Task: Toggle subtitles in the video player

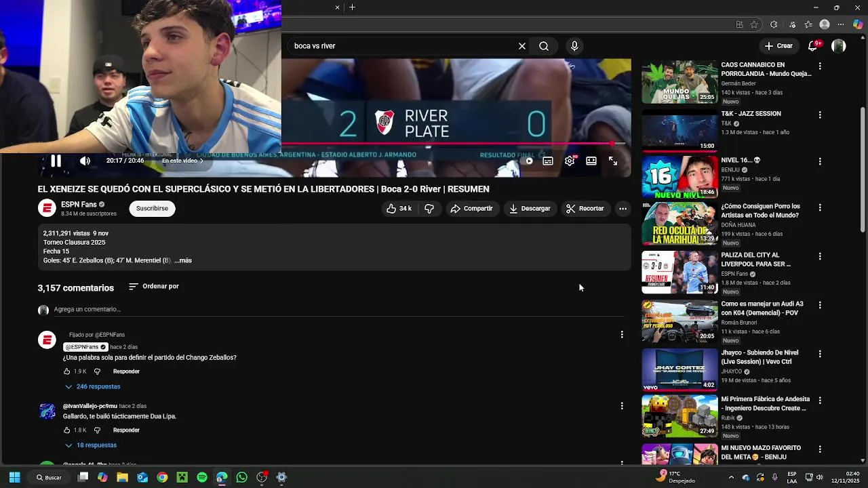Action: click(548, 161)
